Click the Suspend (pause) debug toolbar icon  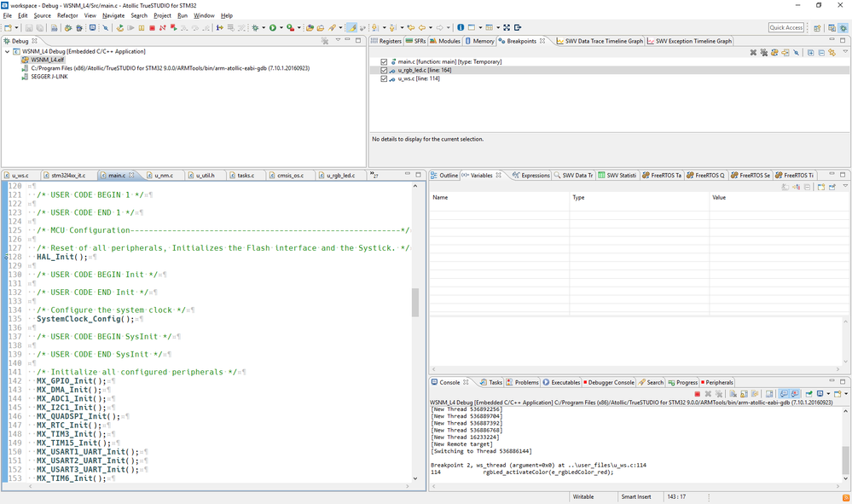142,27
